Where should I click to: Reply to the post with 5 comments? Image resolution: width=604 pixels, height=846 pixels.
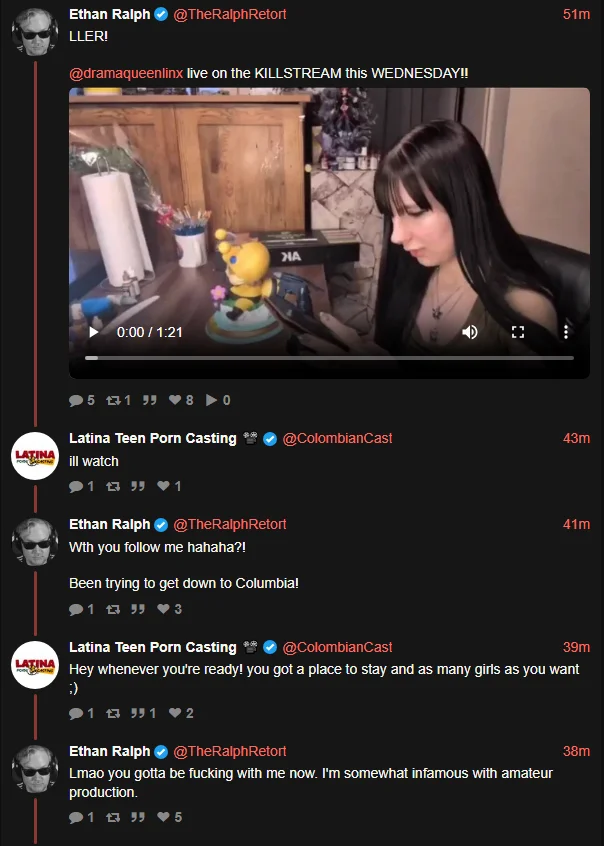[82, 400]
